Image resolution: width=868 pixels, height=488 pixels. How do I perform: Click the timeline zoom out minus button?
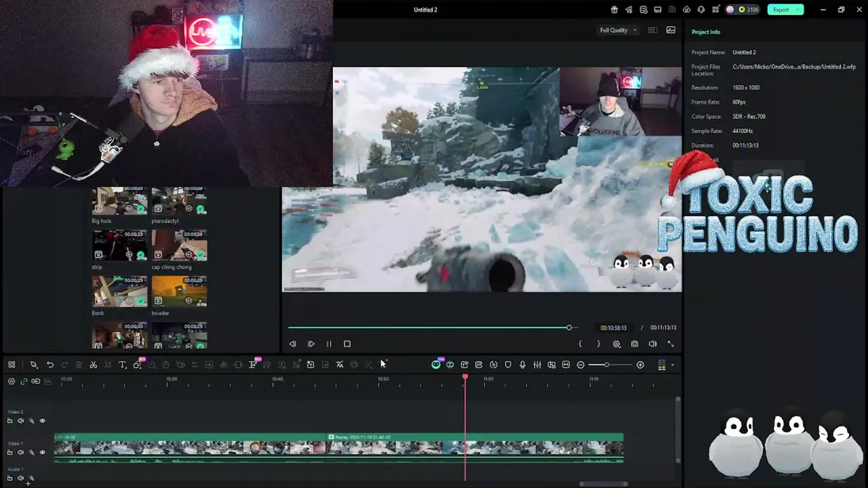580,365
